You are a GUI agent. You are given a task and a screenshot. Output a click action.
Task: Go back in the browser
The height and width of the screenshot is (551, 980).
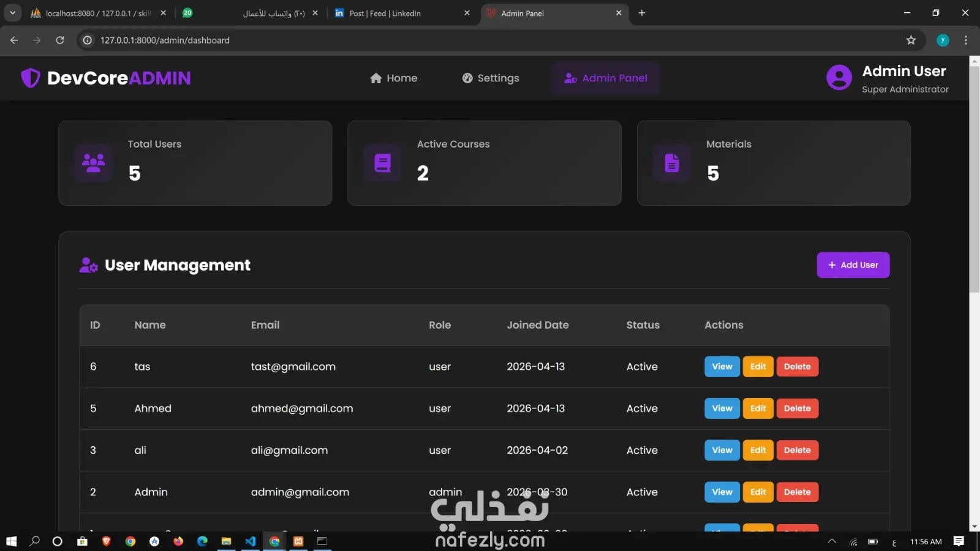coord(14,40)
